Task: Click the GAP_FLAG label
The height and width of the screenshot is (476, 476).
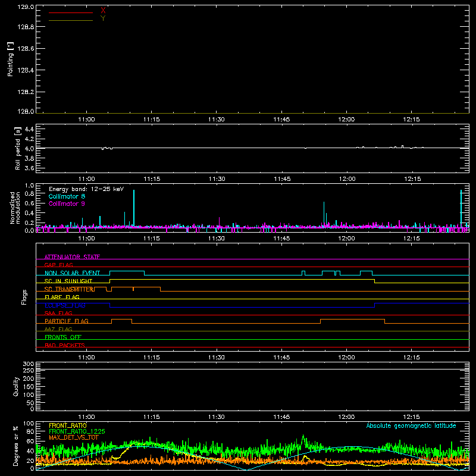Action: pyautogui.click(x=58, y=265)
